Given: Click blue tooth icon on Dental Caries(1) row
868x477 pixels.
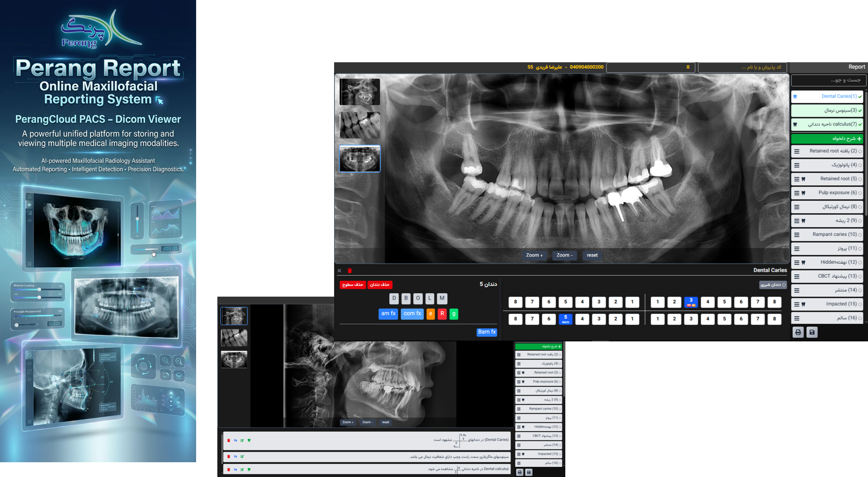Looking at the screenshot, I should pos(795,96).
